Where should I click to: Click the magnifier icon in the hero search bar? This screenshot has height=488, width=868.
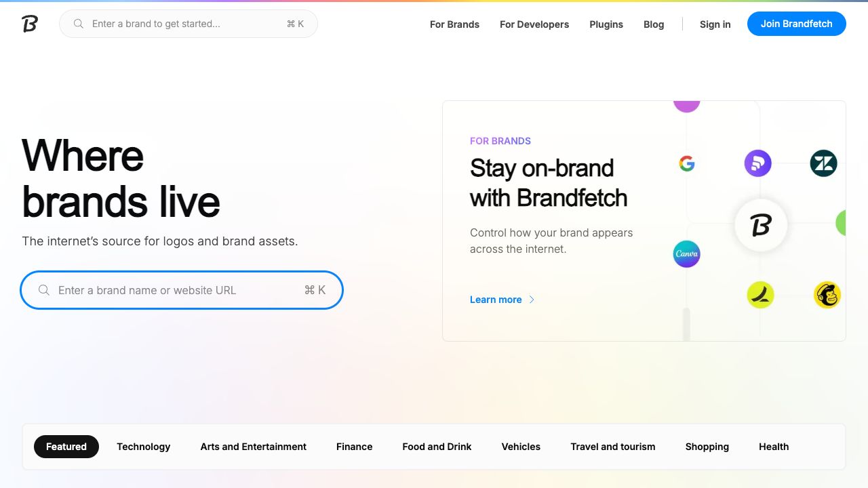(43, 290)
